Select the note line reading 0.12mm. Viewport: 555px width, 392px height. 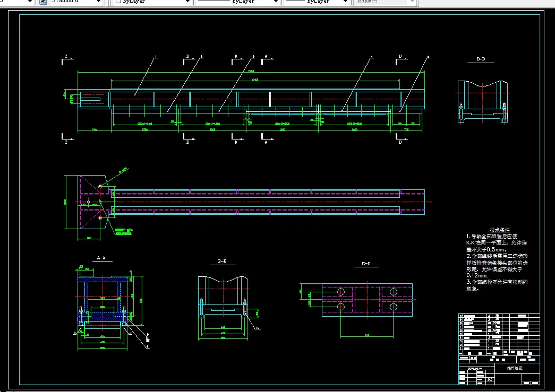[477, 275]
